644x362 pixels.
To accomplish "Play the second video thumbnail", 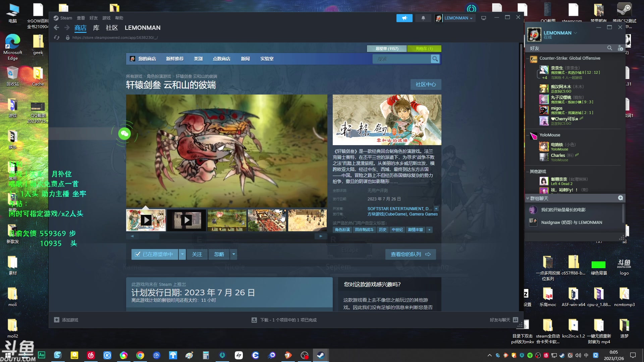I will point(186,220).
